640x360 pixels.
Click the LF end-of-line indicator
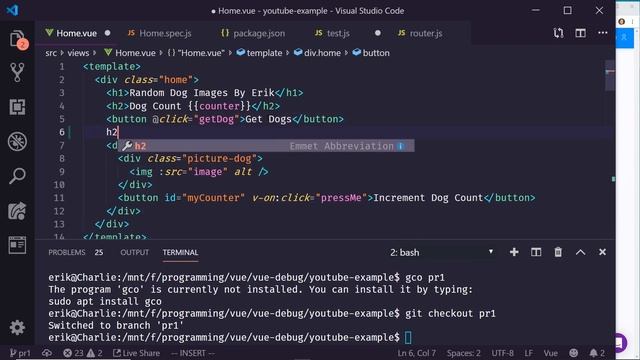(529, 353)
